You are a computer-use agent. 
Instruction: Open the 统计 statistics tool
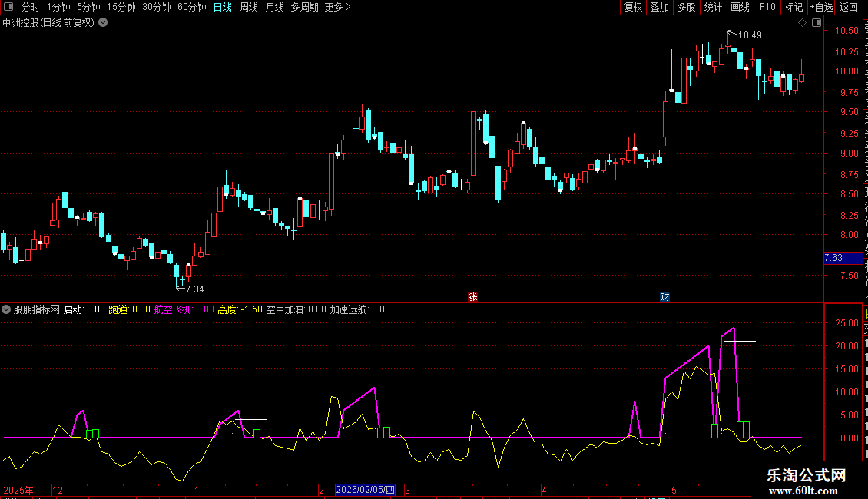tap(712, 7)
